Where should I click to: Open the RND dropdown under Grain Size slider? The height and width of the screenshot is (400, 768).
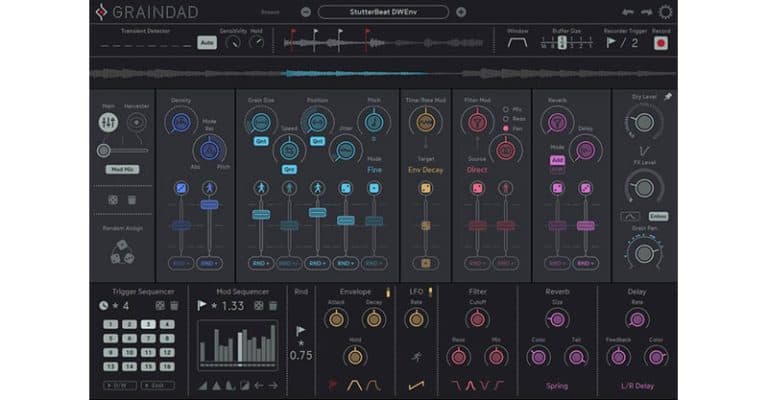tap(261, 263)
